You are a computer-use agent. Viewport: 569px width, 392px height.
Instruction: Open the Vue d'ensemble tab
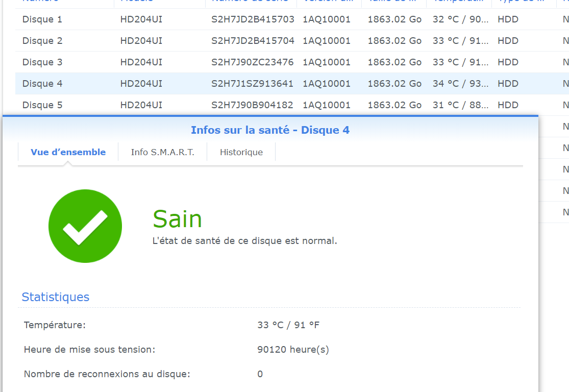tap(68, 152)
